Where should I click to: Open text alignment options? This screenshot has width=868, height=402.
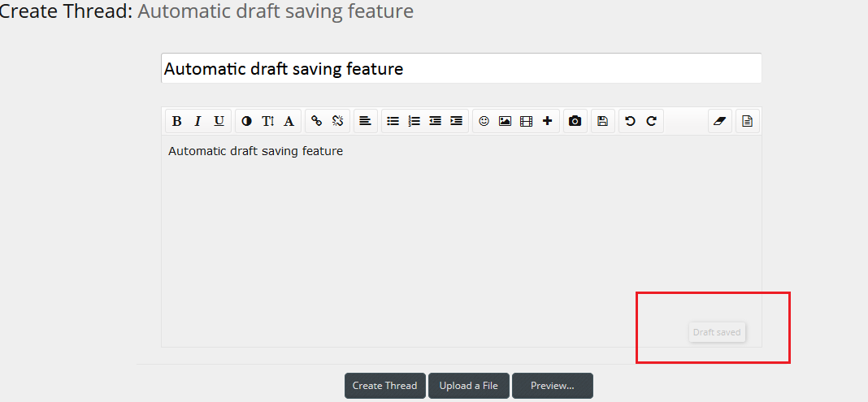[366, 121]
